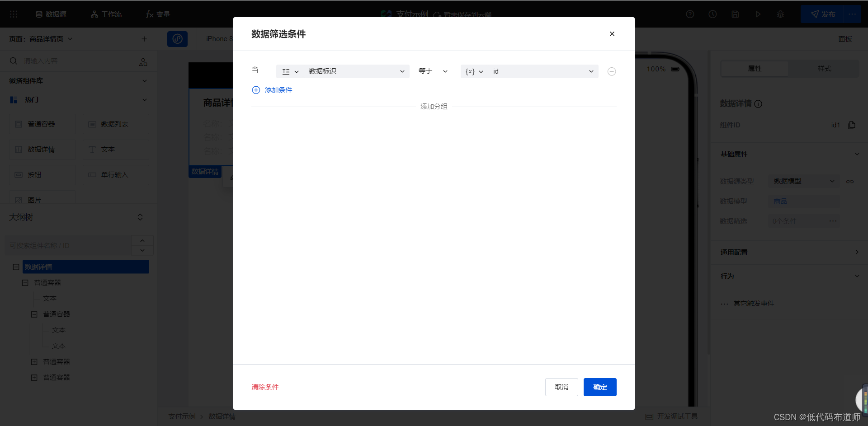Screen dimensions: 868x426
Task: Remove the filter condition with minus icon
Action: pos(612,71)
